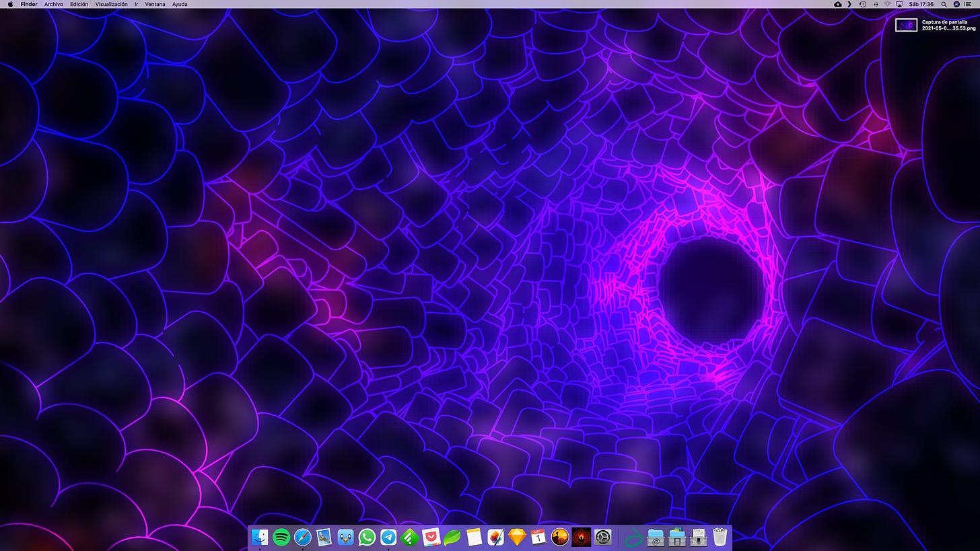980x551 pixels.
Task: Open Spotlight search magnifier
Action: tap(944, 4)
